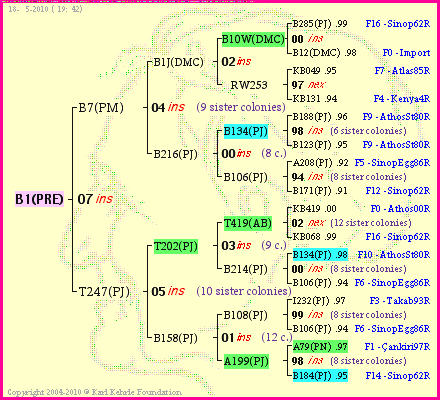Click the I232(PJ) .97 entry
This screenshot has width=440, height=400.
point(319,301)
